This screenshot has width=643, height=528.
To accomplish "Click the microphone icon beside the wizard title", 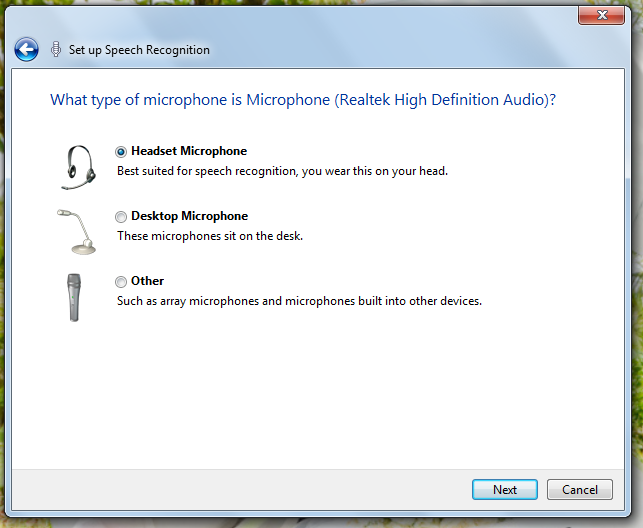I will click(x=56, y=50).
